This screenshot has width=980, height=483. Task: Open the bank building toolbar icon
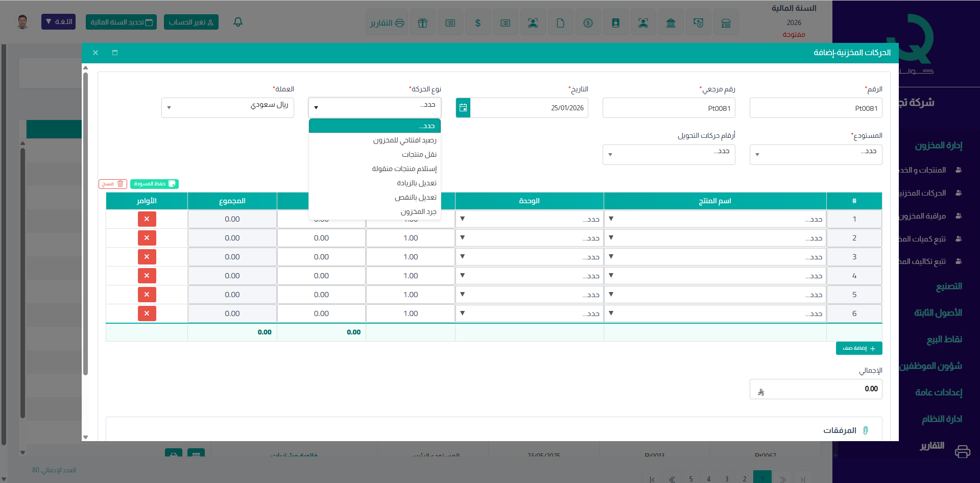click(671, 23)
